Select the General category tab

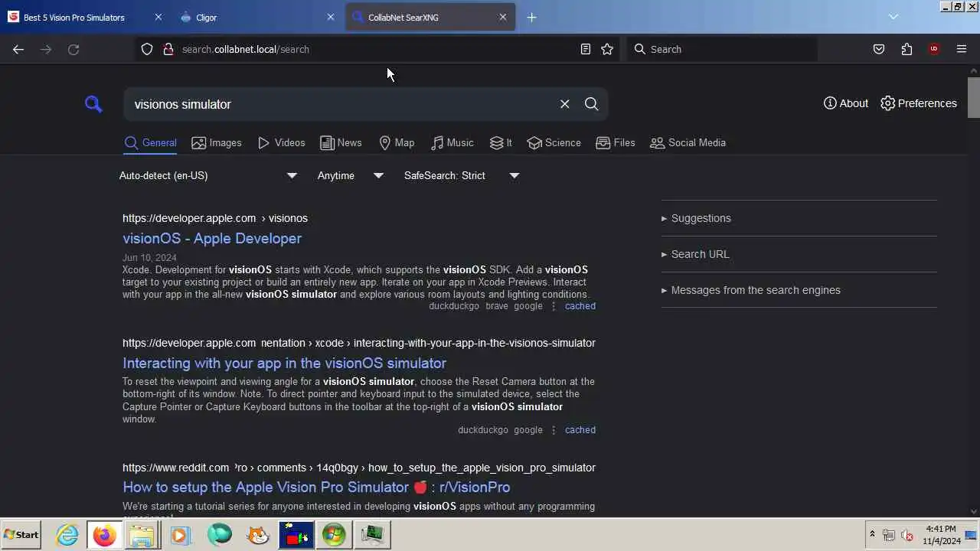point(150,142)
